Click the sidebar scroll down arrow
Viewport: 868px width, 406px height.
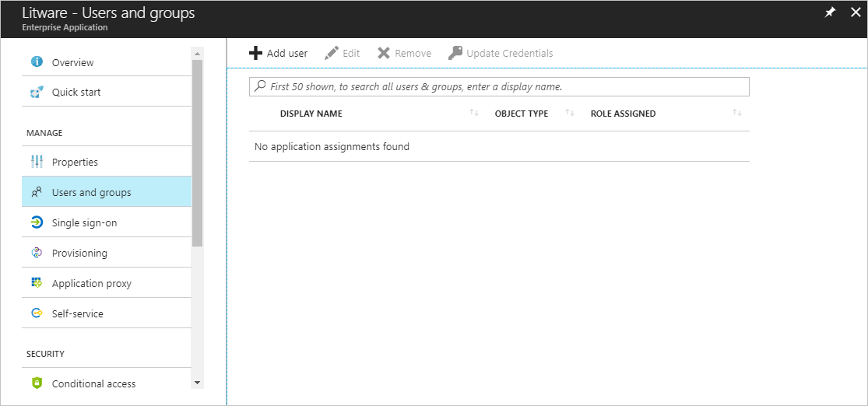click(197, 383)
